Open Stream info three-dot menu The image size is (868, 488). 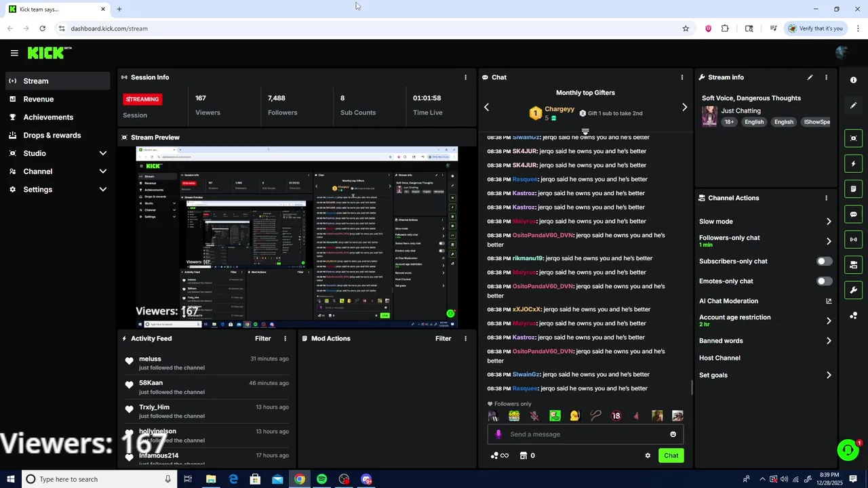click(x=826, y=77)
